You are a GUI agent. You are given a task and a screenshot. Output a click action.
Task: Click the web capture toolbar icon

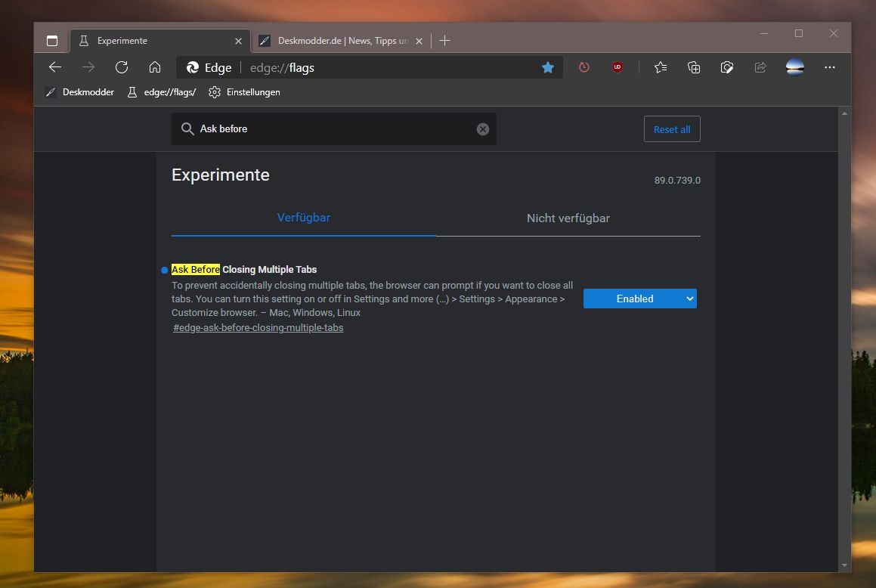tap(727, 67)
